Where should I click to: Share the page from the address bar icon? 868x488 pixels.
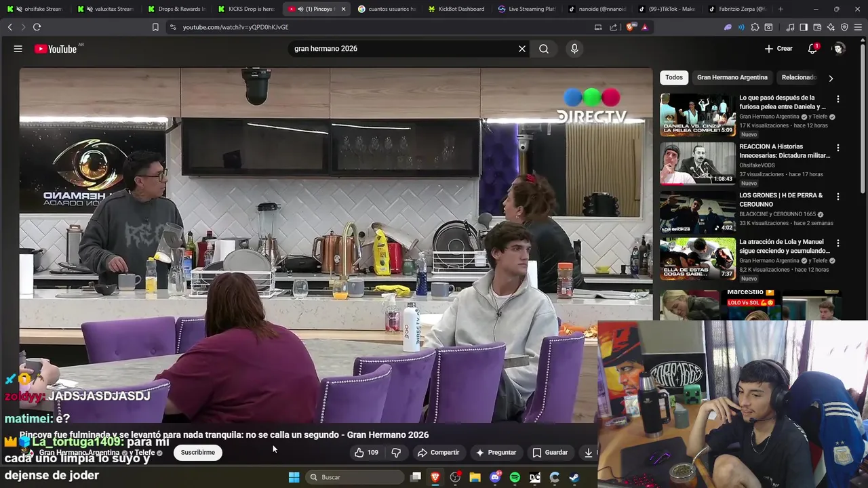[613, 27]
